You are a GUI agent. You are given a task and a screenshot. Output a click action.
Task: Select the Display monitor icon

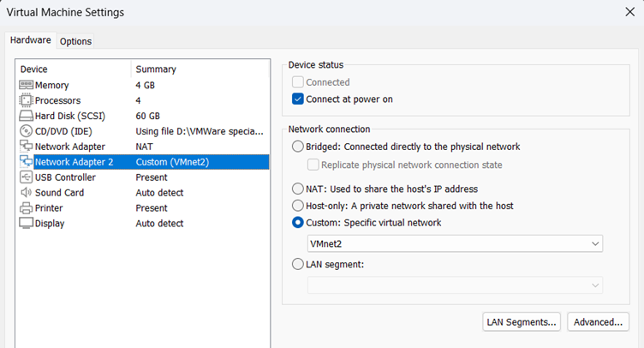[x=26, y=224]
